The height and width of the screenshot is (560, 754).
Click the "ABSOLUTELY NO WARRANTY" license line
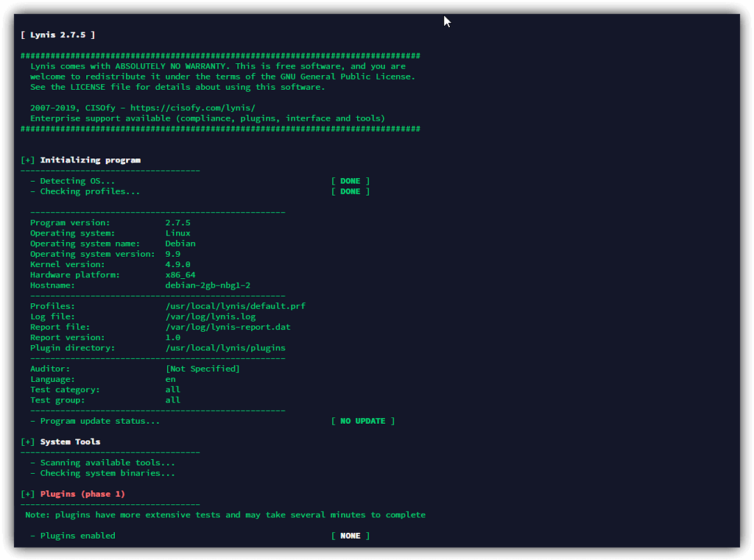[218, 65]
